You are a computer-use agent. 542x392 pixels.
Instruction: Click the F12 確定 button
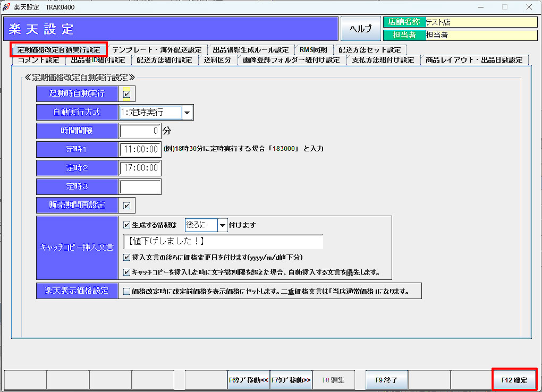514,380
